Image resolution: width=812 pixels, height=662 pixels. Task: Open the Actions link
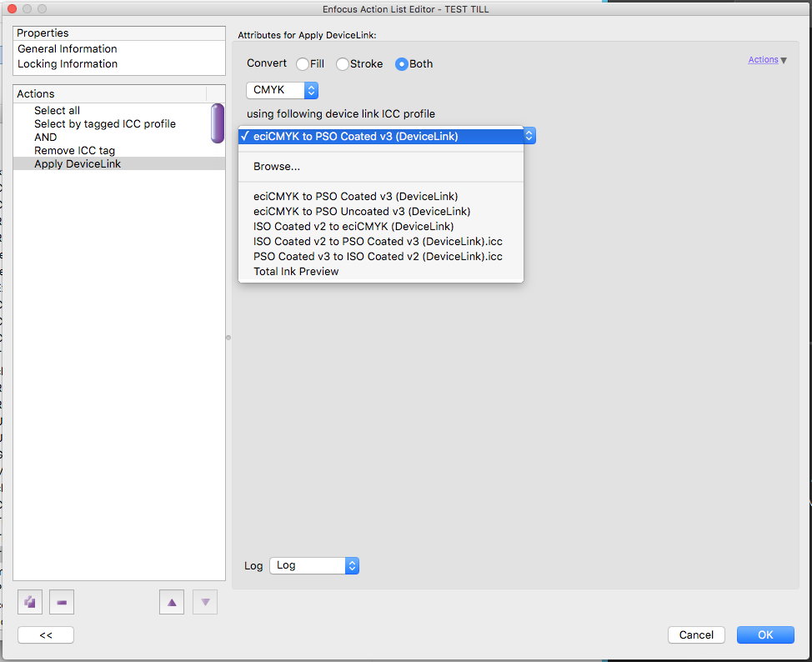point(763,59)
